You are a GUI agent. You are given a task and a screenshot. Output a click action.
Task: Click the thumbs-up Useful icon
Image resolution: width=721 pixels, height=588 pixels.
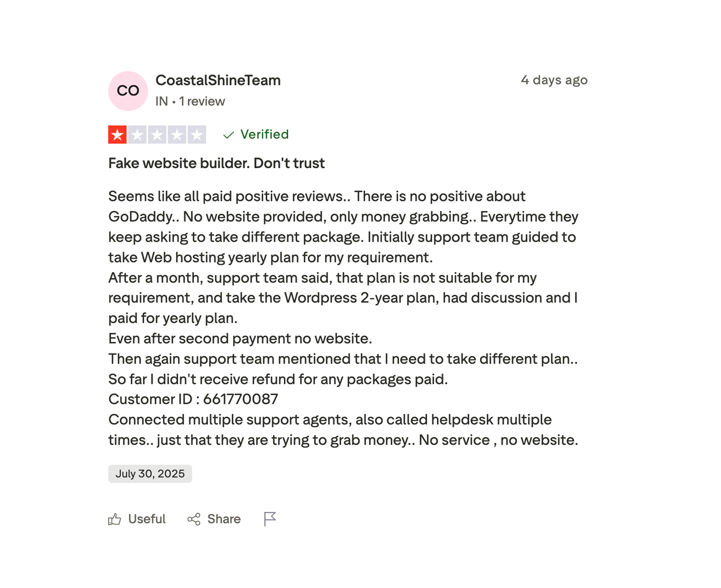(x=114, y=519)
